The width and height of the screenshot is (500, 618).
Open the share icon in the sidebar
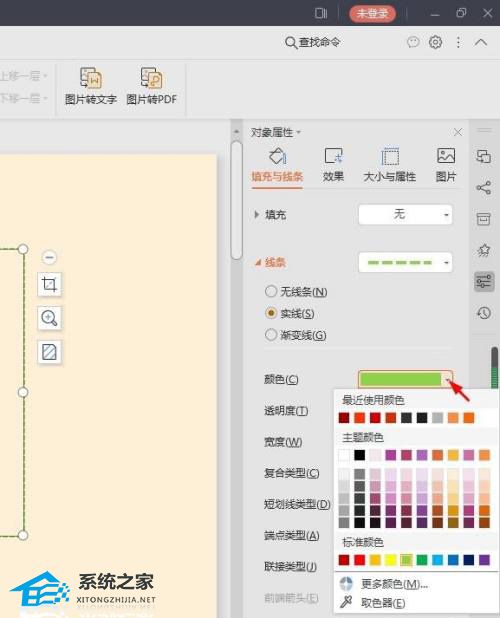(x=484, y=188)
